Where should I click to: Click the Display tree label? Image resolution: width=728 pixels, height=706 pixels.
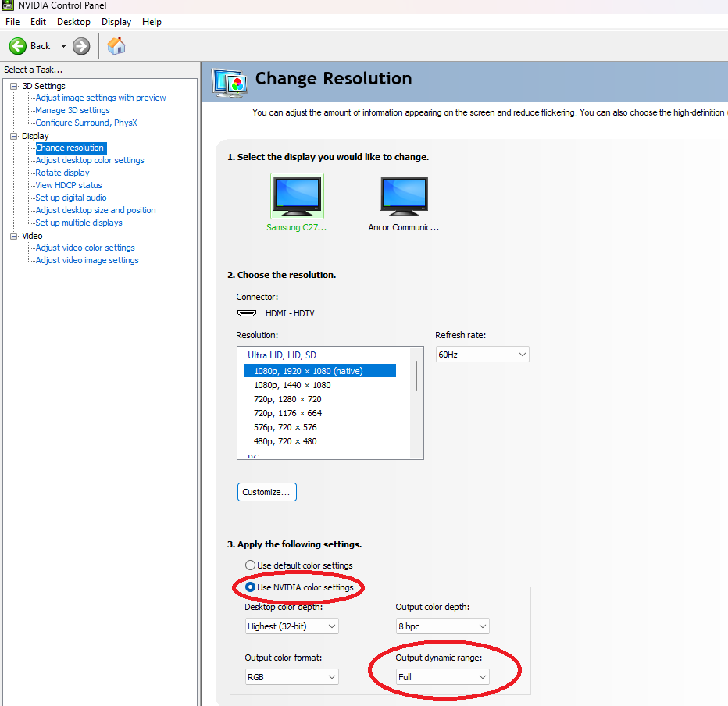[x=35, y=136]
